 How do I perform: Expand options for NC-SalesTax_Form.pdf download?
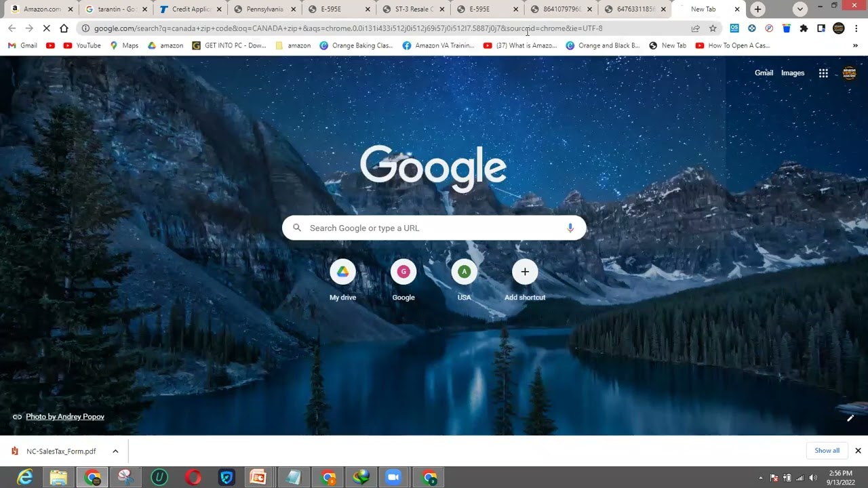115,451
